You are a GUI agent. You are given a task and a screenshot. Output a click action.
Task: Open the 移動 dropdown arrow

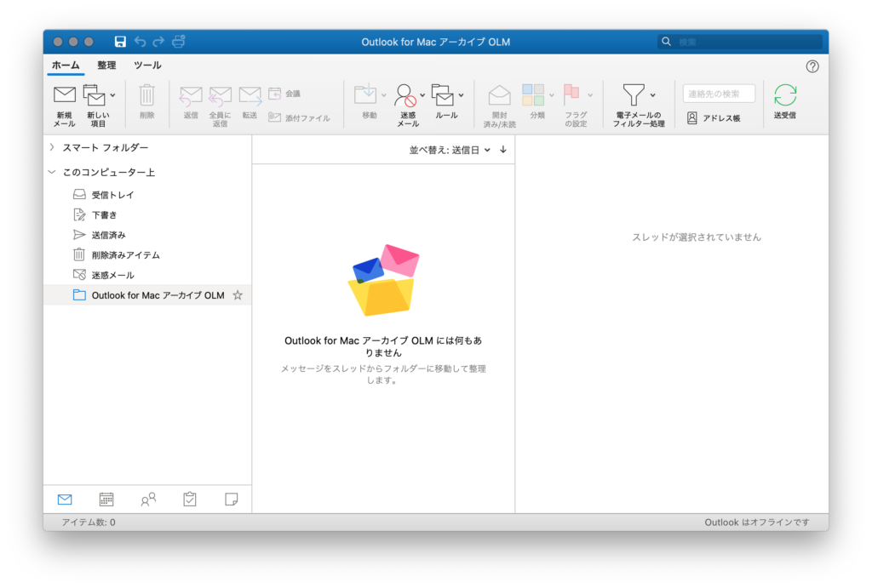click(384, 95)
